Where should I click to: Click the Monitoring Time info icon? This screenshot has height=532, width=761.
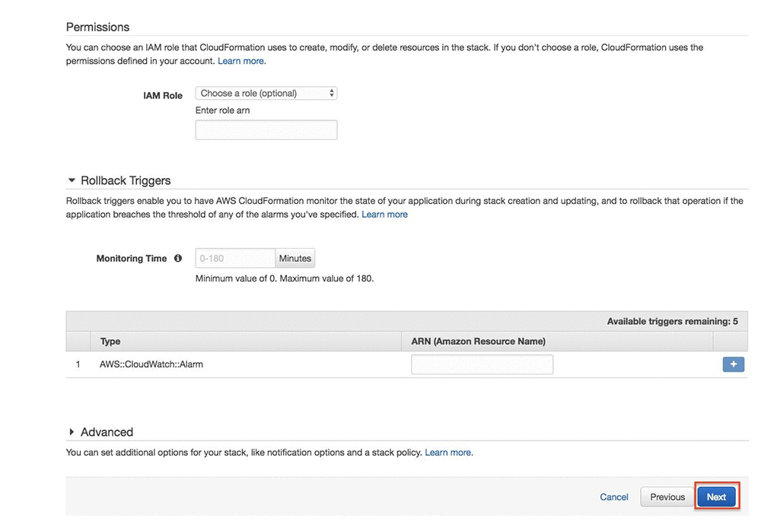click(178, 258)
